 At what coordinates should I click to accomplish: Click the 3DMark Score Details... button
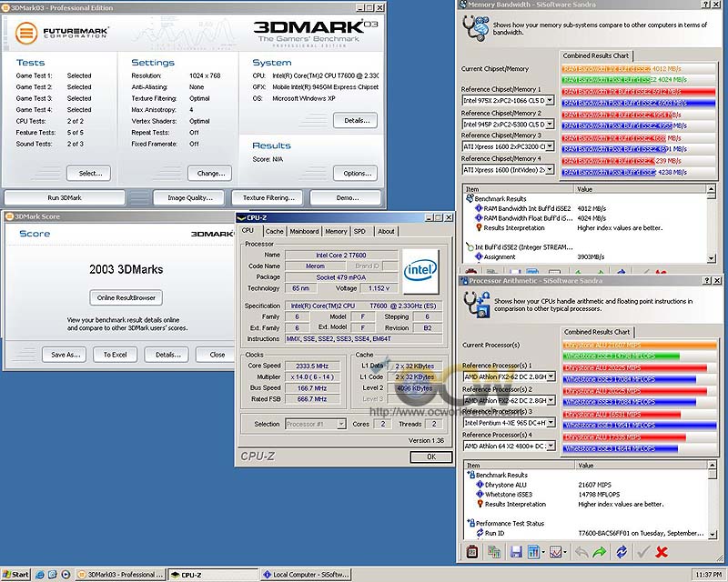(167, 355)
